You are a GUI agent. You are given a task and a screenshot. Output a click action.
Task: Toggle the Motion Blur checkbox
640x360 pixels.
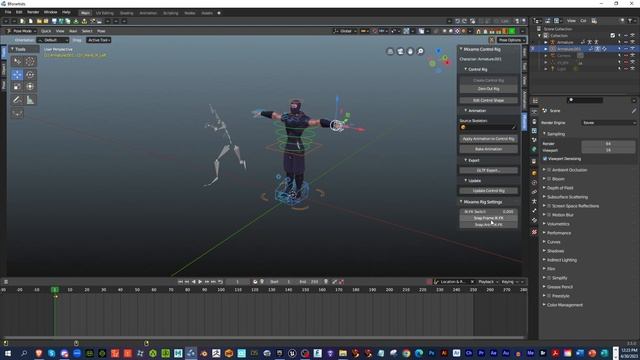(x=549, y=215)
